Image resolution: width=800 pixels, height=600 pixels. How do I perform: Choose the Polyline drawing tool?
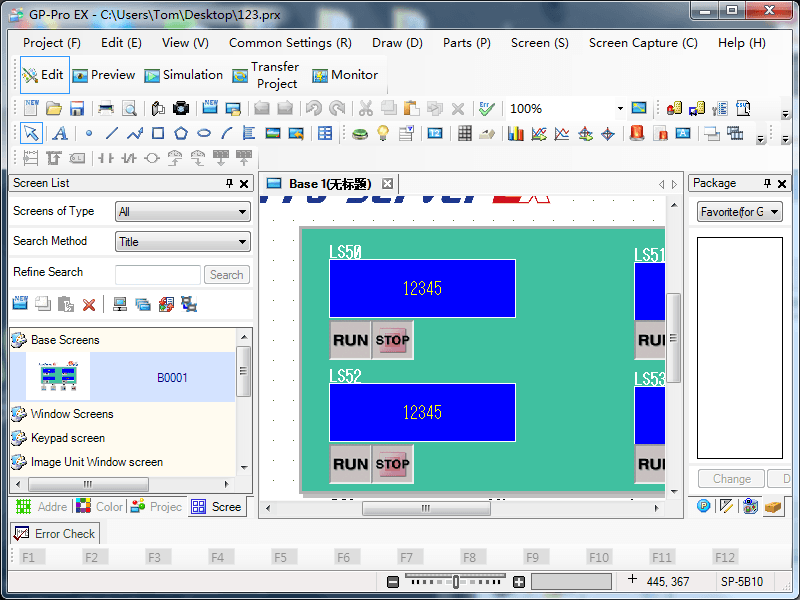[x=135, y=134]
